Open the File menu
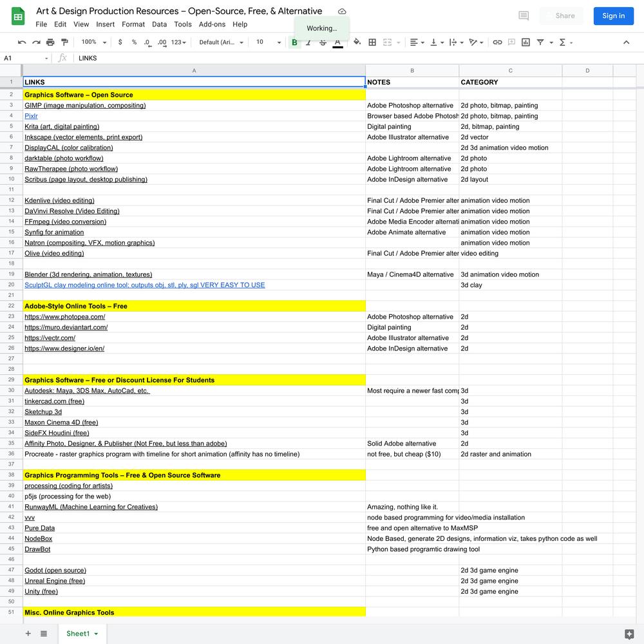 click(41, 24)
